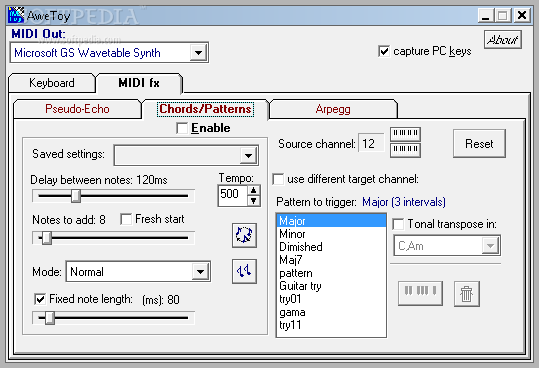Image resolution: width=539 pixels, height=368 pixels.
Task: Click the Source channel number field
Action: click(371, 143)
